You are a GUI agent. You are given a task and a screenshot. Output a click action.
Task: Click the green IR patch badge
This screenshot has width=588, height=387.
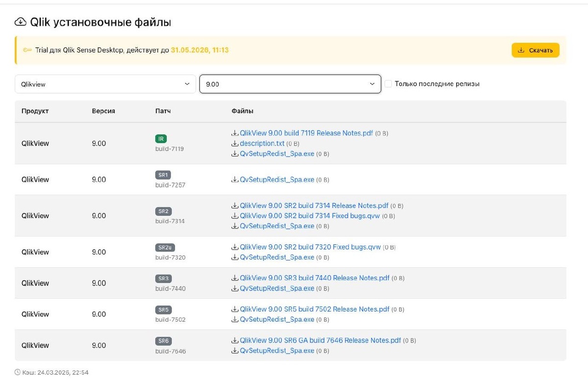click(x=161, y=139)
